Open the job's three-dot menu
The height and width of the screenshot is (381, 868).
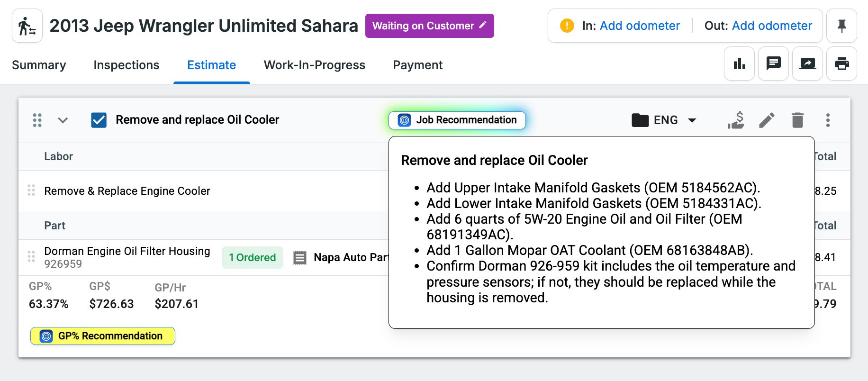[828, 120]
